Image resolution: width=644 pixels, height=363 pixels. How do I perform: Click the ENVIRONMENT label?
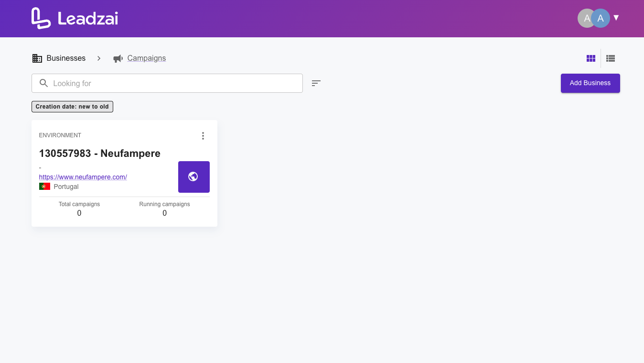click(x=60, y=135)
